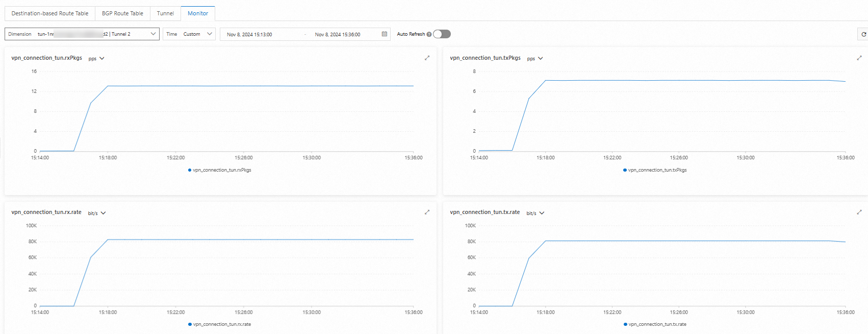Open the Dimension tunnel dropdown
Viewport: 868px width, 334px height.
point(82,34)
